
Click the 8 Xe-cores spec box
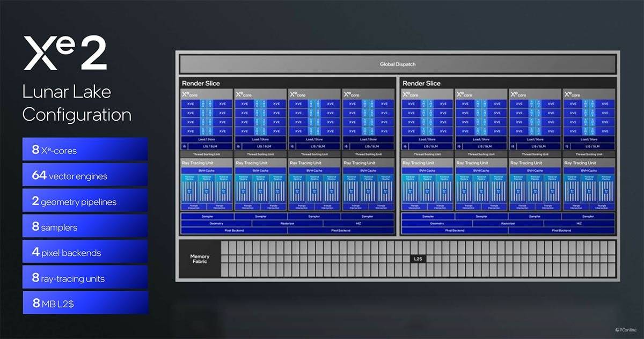click(x=85, y=150)
